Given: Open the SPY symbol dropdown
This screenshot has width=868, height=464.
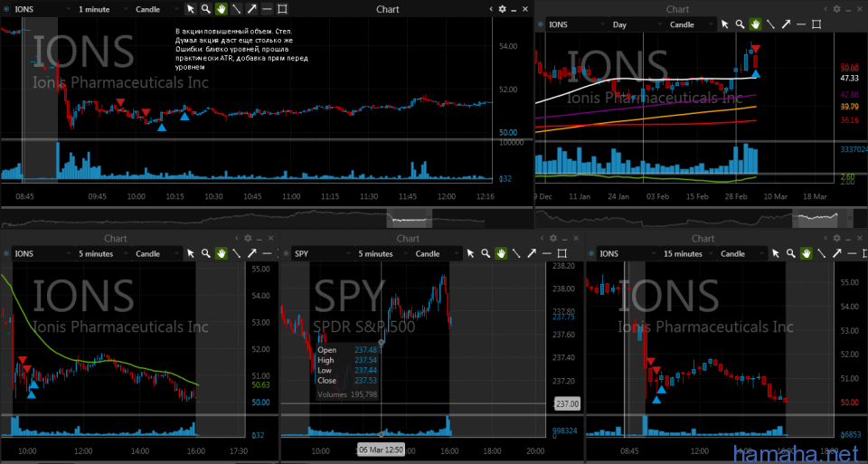Looking at the screenshot, I should point(321,253).
